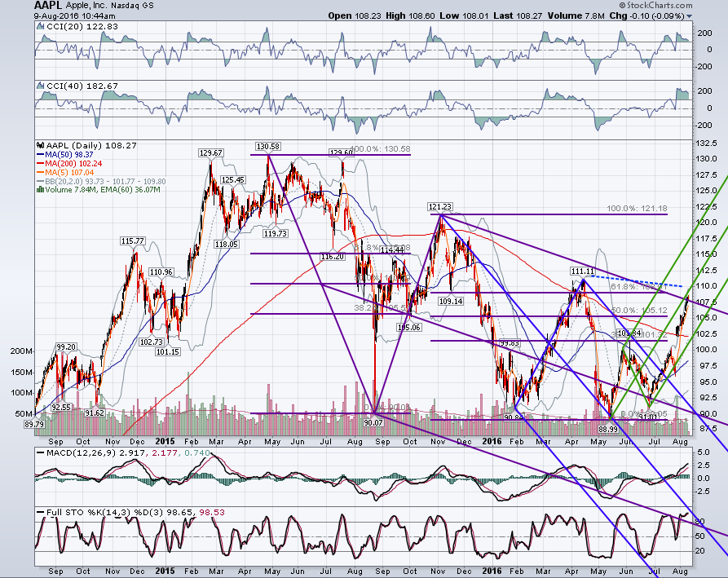Open the dropdown arrow beside Chg -0.10
Screen dimensions: 728x578
tap(690, 16)
